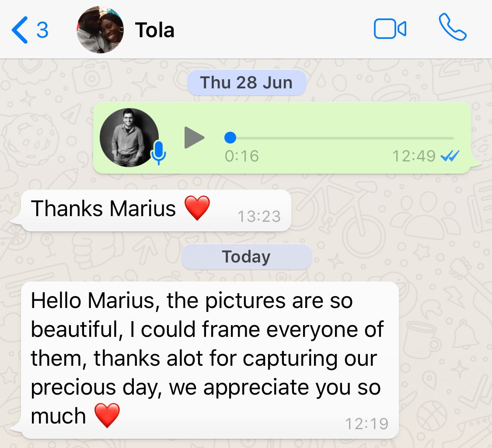This screenshot has height=448, width=492.
Task: Select the Hello Marius long message
Action: pos(209,360)
